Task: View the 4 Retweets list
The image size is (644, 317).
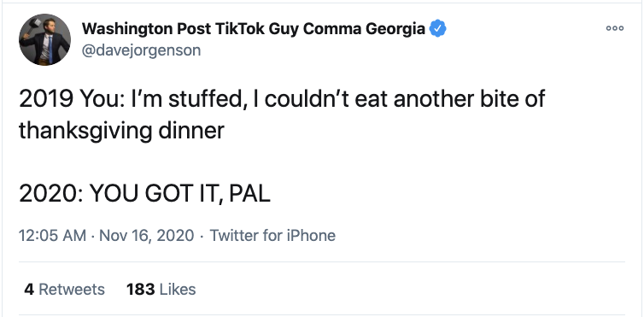Action: [x=64, y=290]
